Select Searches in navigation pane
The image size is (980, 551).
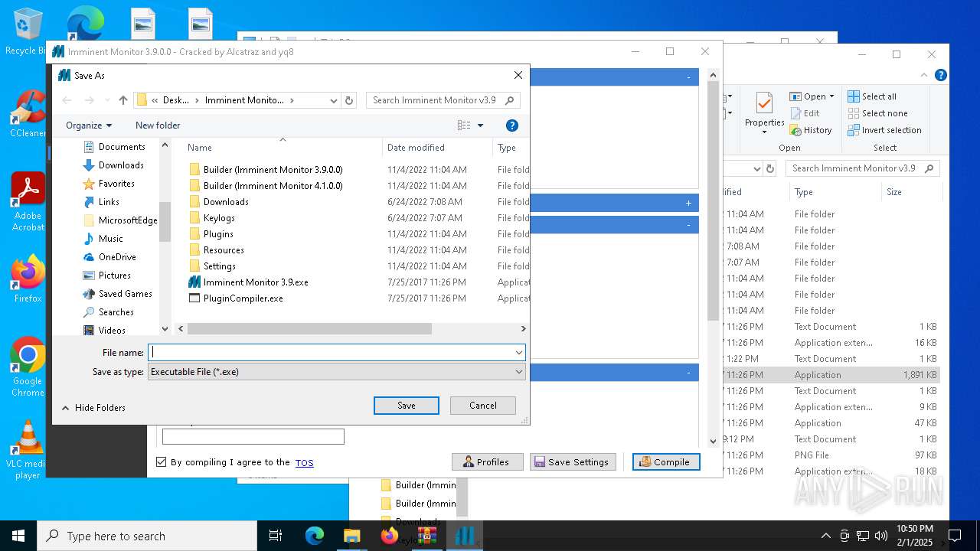(x=108, y=312)
